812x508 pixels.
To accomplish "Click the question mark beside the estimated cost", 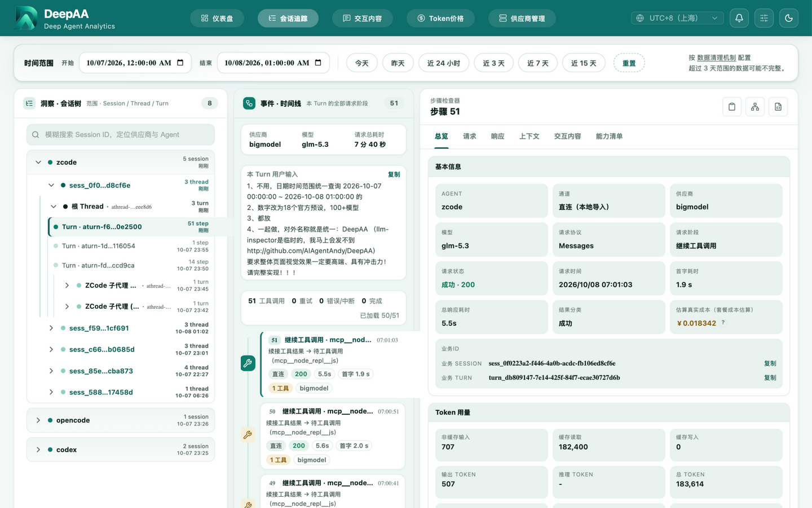I will pyautogui.click(x=723, y=323).
